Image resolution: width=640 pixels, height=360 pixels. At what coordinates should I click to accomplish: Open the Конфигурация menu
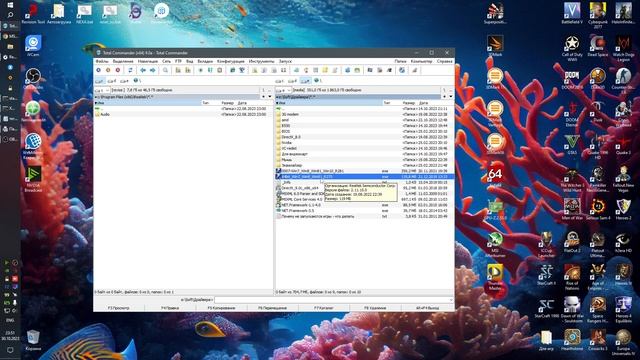[231, 61]
